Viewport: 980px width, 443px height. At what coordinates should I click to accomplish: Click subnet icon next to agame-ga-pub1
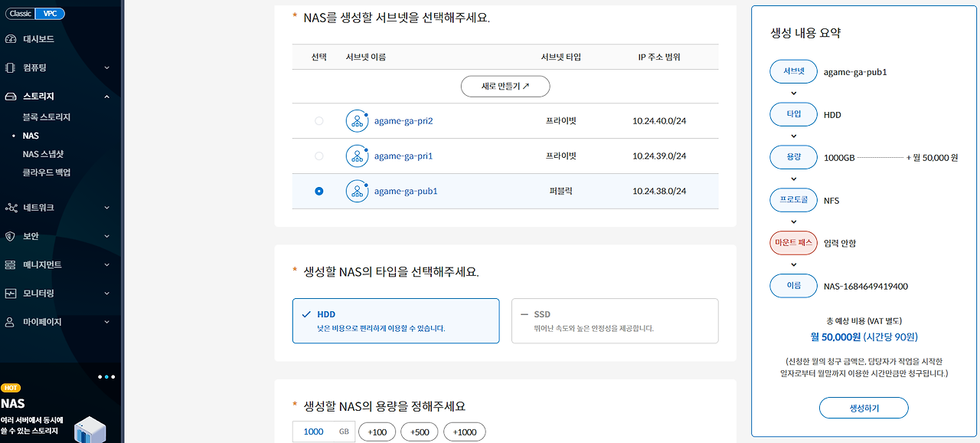coord(358,192)
